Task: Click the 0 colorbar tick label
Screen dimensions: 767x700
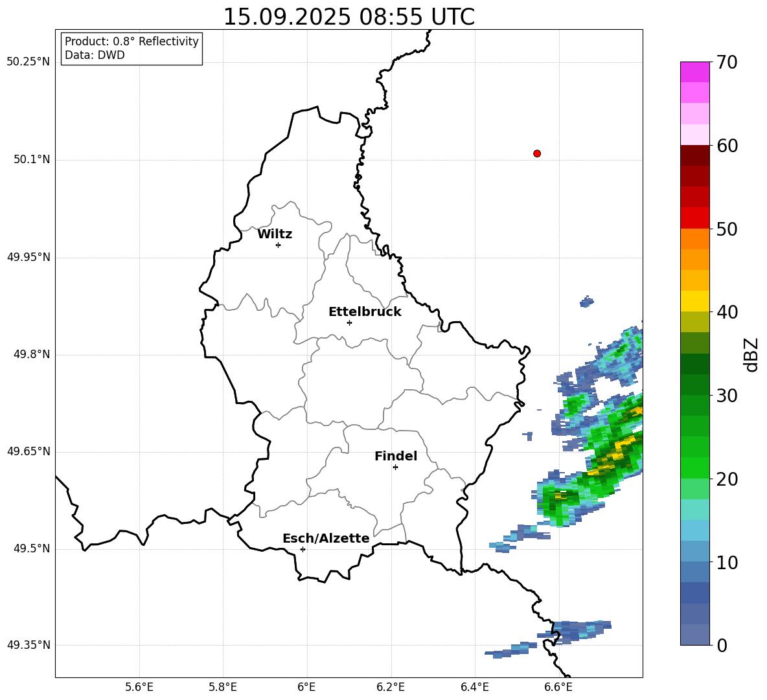Action: (x=722, y=646)
